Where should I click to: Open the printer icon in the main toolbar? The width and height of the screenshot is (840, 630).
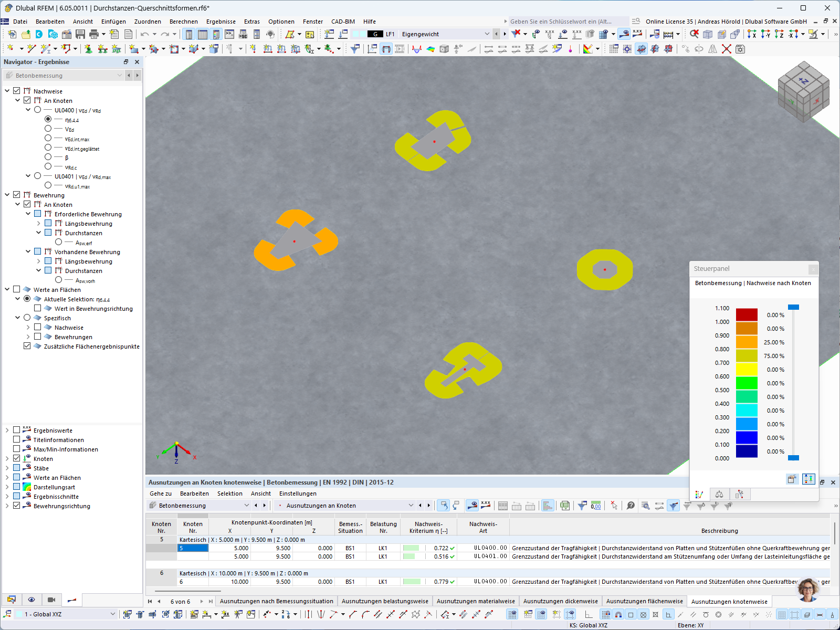pyautogui.click(x=94, y=33)
